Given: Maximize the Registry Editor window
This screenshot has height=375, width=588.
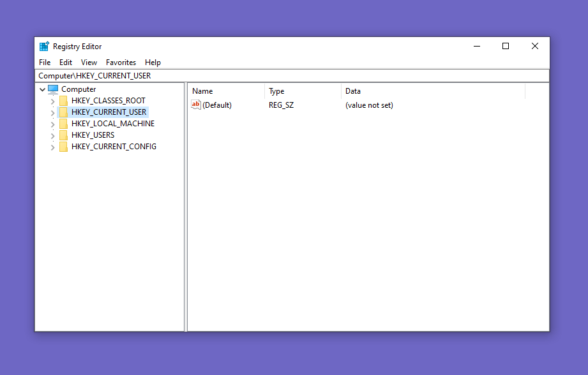Looking at the screenshot, I should 506,46.
